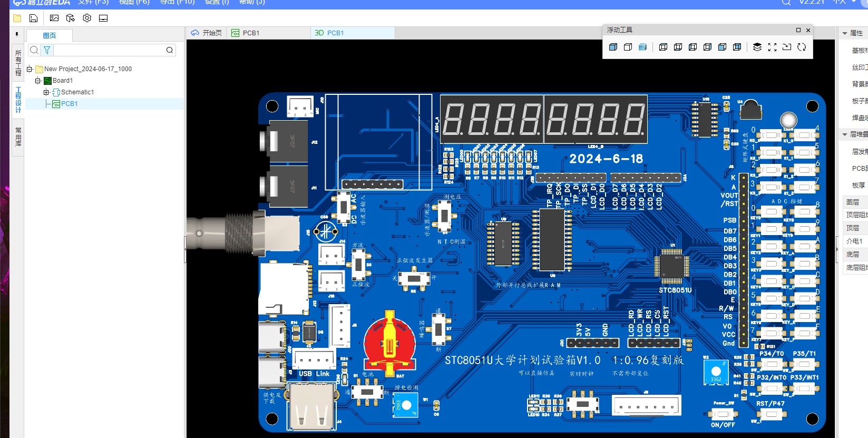Toggle the filter funnel in the search bar
Screen dimensions: 868x438
pos(47,50)
